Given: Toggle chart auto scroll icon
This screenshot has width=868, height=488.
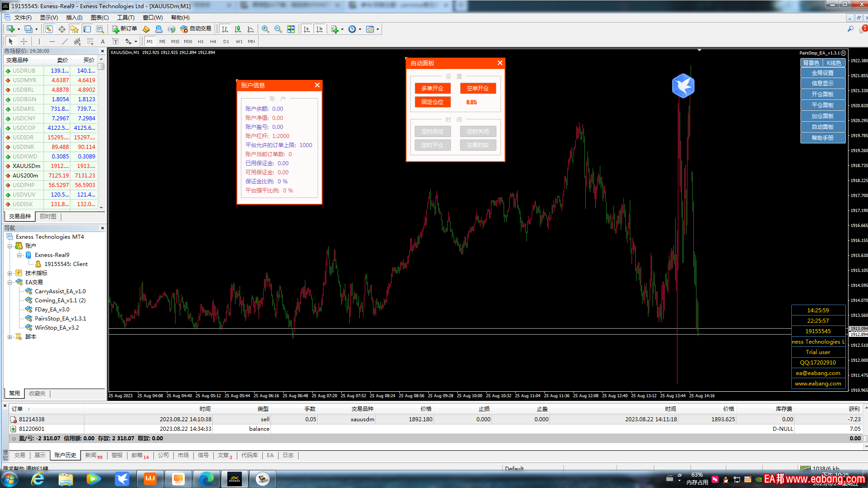Looking at the screenshot, I should coord(307,29).
